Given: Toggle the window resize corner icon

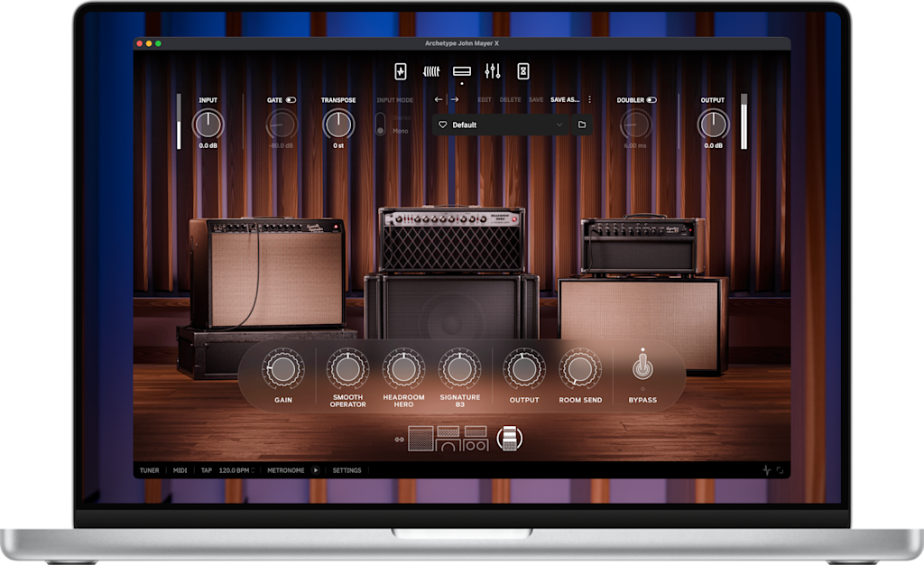Looking at the screenshot, I should click(x=781, y=470).
